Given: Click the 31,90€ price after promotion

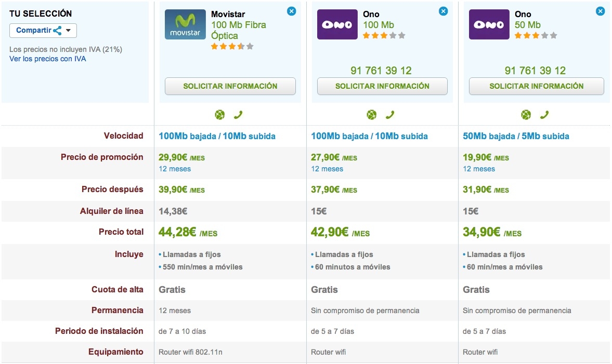Looking at the screenshot, I should coord(486,190).
